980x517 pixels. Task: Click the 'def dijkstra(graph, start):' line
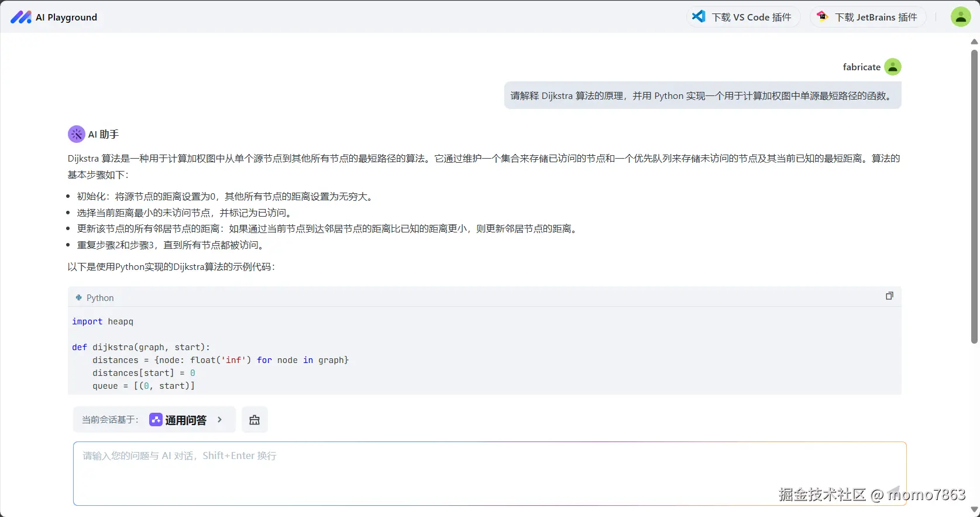click(141, 347)
